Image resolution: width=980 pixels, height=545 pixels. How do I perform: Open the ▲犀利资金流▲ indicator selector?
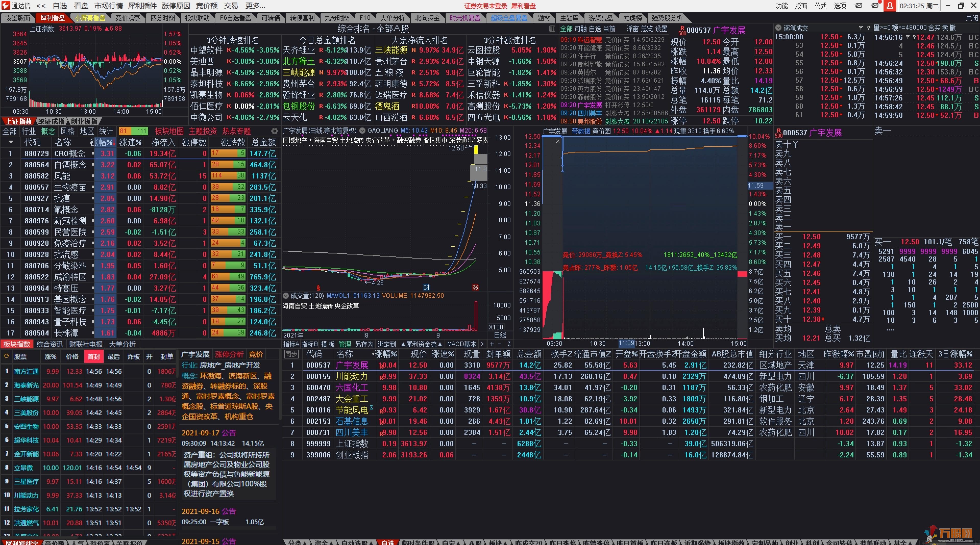pyautogui.click(x=421, y=344)
